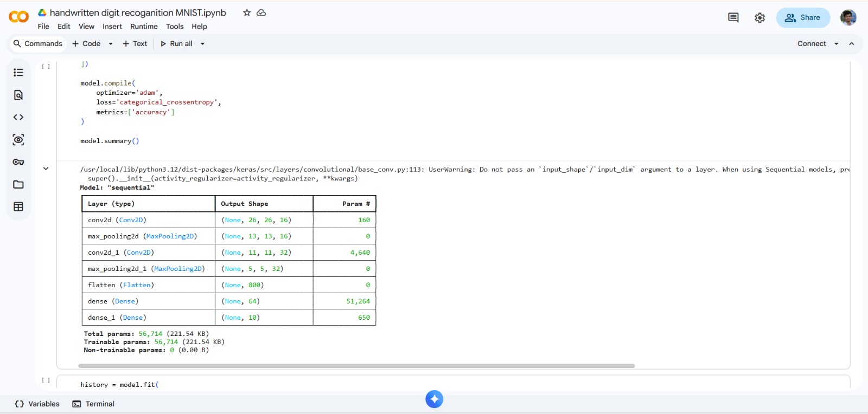Open the Code snippets panel

click(x=18, y=118)
